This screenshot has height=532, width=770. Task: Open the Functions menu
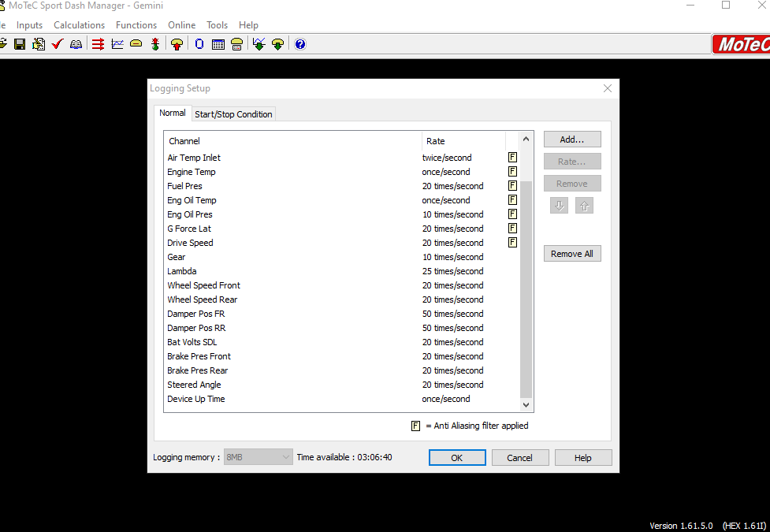click(x=136, y=25)
